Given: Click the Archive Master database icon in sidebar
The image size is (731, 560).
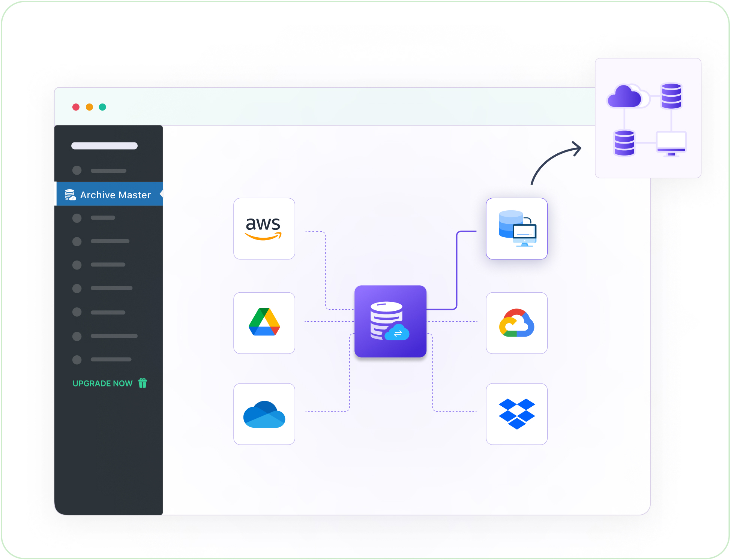Looking at the screenshot, I should (x=70, y=195).
